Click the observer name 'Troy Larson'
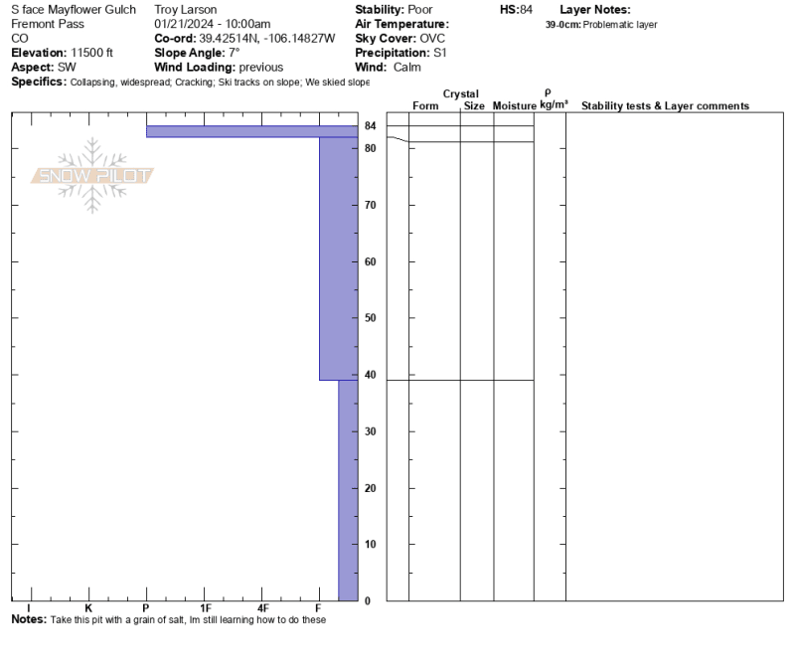Viewport: 795px width, 672px height. [186, 10]
